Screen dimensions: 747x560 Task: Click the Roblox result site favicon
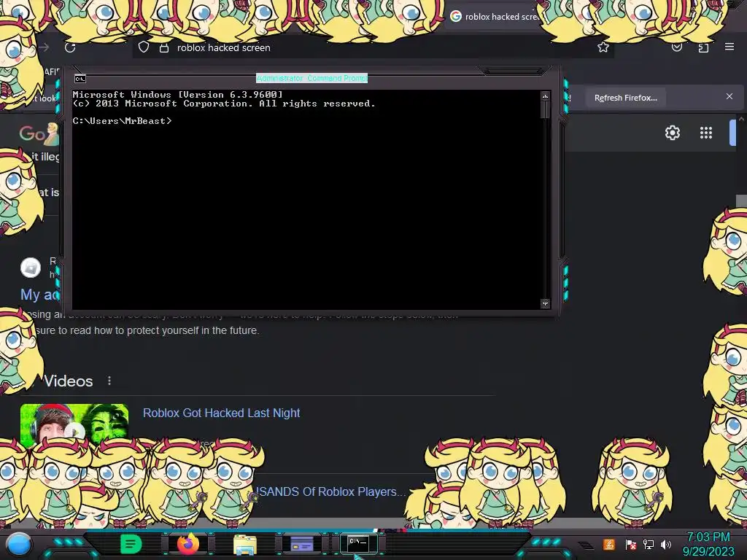click(31, 268)
